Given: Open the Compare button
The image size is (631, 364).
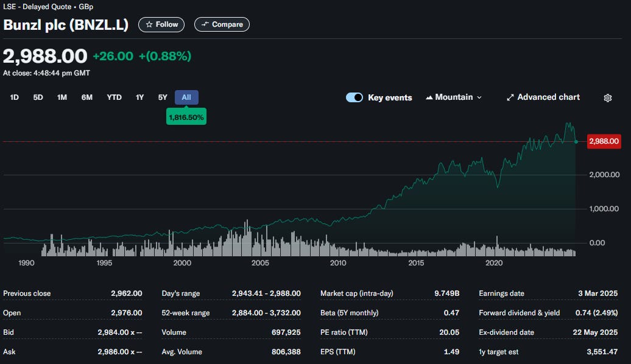Looking at the screenshot, I should (x=222, y=24).
